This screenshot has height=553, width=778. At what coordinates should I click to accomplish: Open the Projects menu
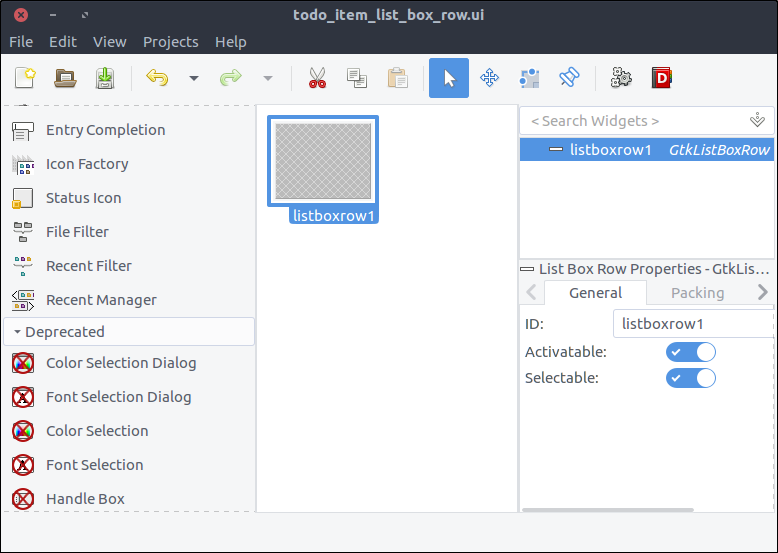(170, 42)
